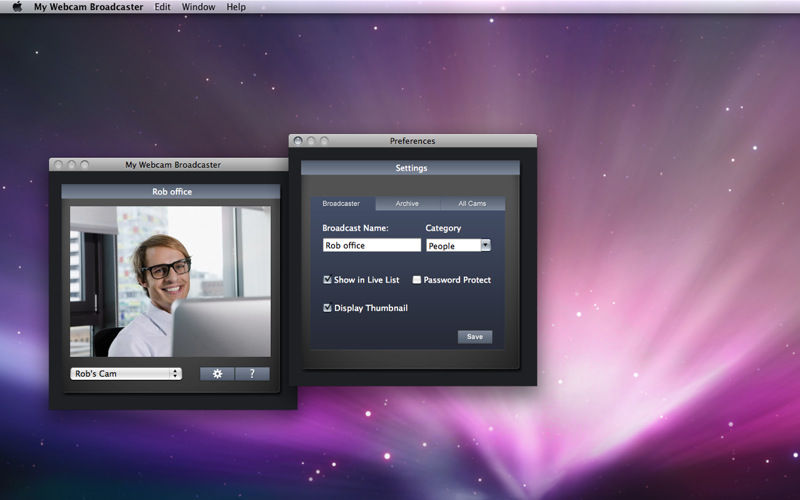Click the question mark help button
Screen dimensions: 800x500
[x=252, y=374]
